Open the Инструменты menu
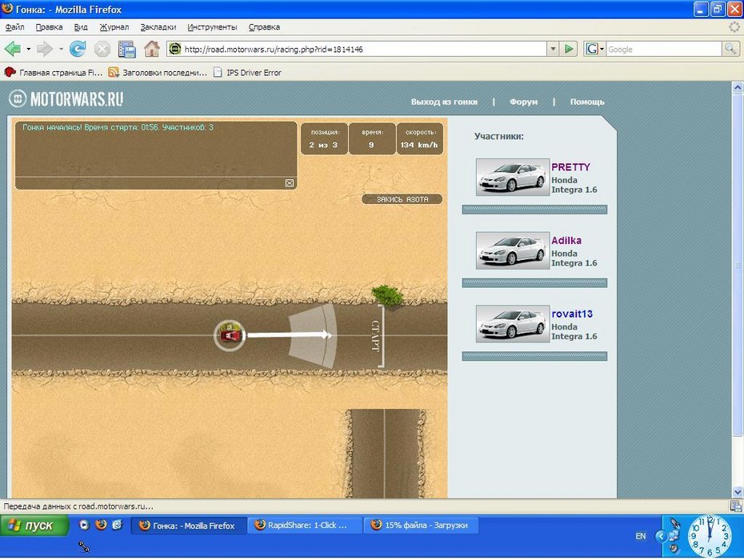The image size is (744, 560). pos(212,27)
